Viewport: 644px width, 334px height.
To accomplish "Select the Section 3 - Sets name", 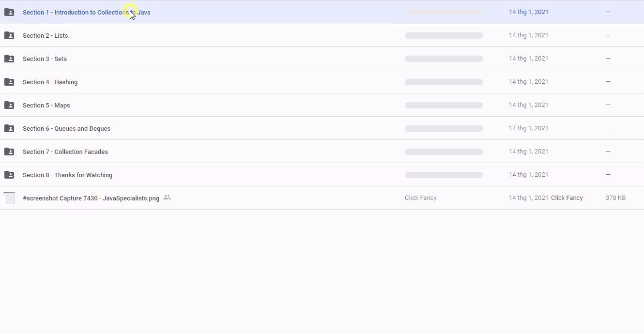I will 45,59.
